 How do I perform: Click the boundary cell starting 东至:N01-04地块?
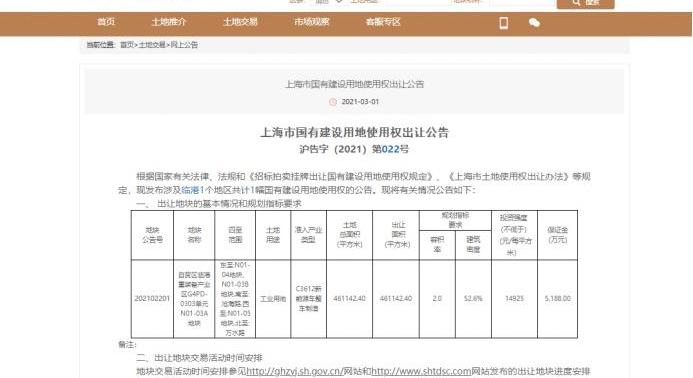(235, 298)
